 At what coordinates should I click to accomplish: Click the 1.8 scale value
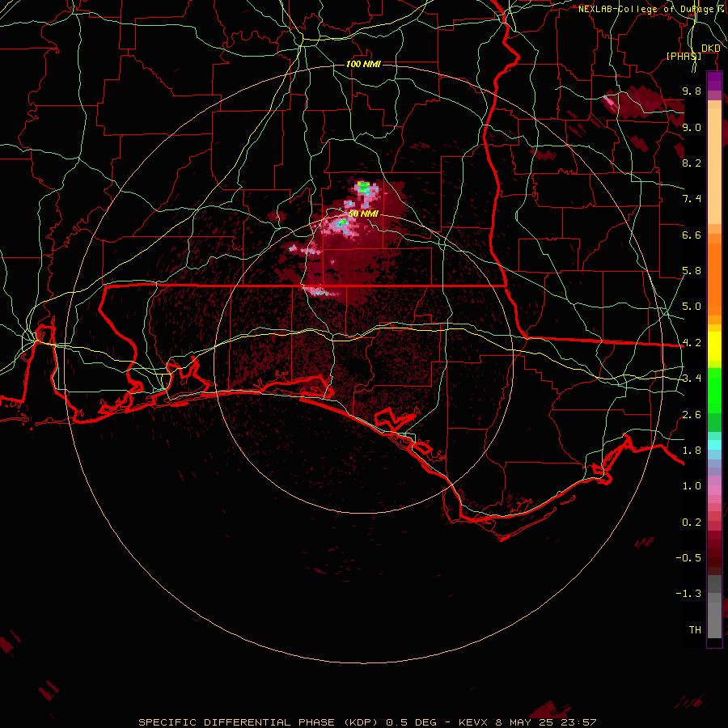tap(692, 451)
